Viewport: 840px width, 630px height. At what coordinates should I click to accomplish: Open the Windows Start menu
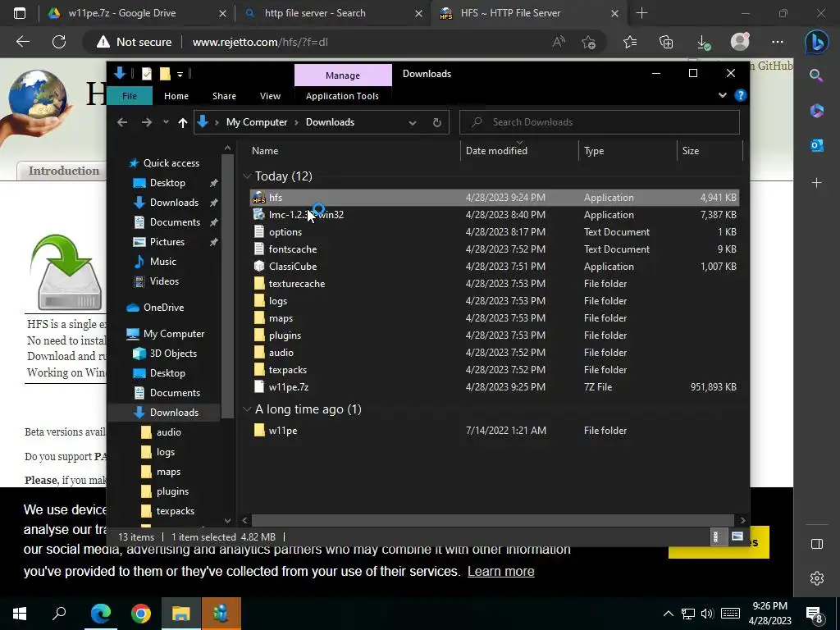pyautogui.click(x=20, y=614)
